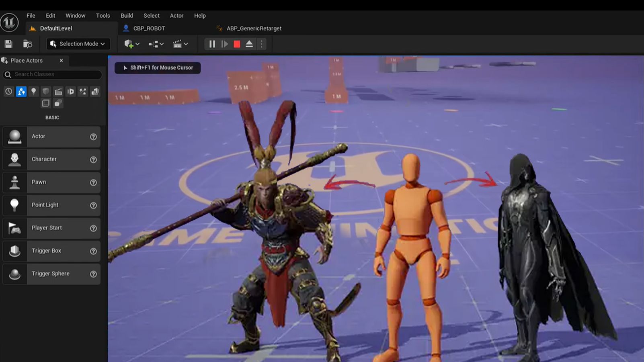Show the Volumes category
Screen dimensions: 644x362
[95, 92]
